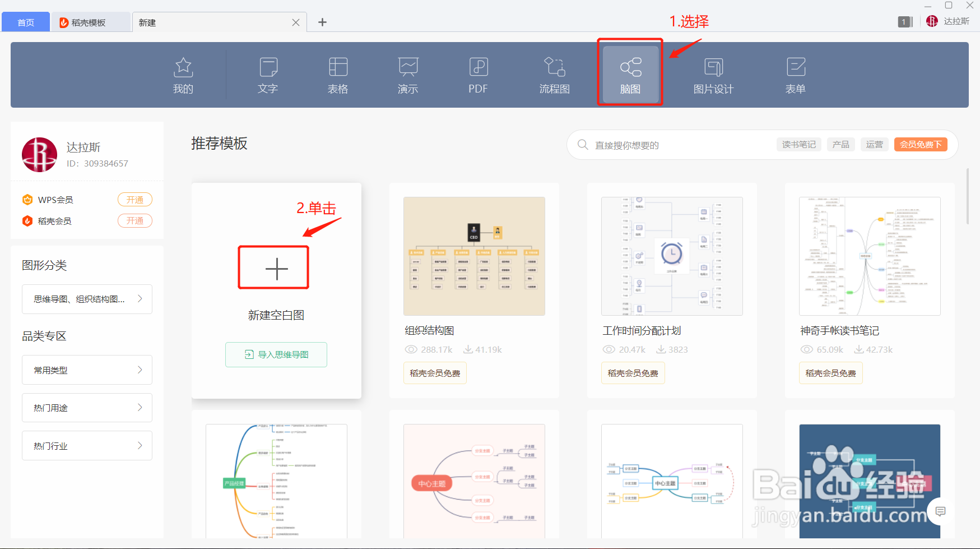Click the 导入思维导图 button

tap(276, 354)
